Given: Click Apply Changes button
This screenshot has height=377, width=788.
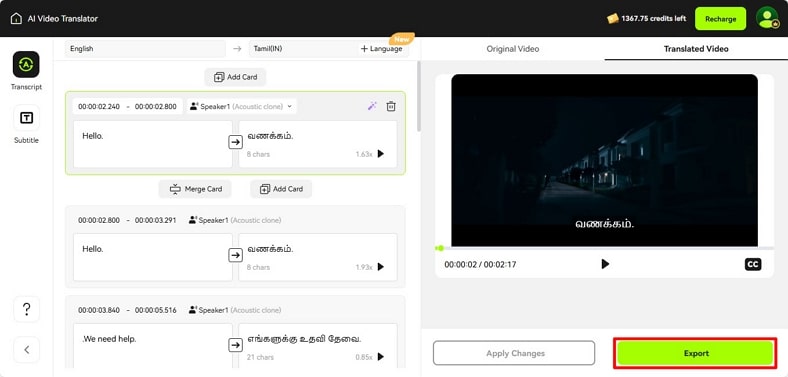Looking at the screenshot, I should [514, 353].
